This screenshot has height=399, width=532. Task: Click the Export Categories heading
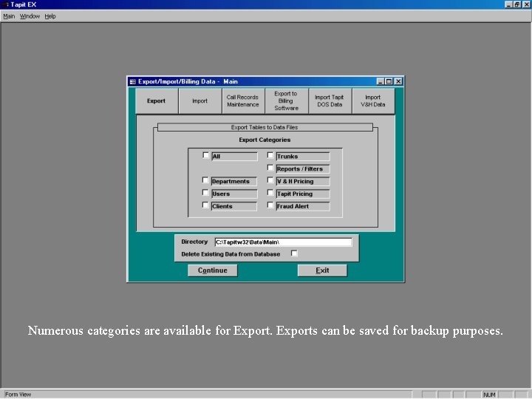(265, 140)
